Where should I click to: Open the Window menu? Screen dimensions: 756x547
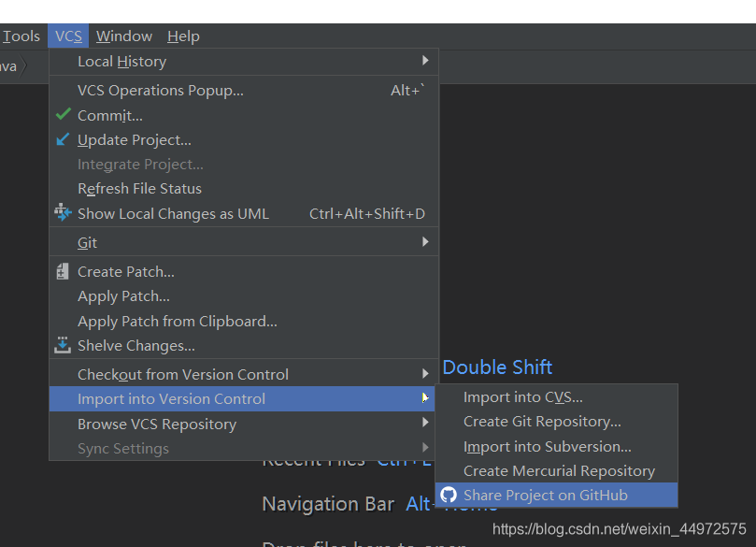124,36
